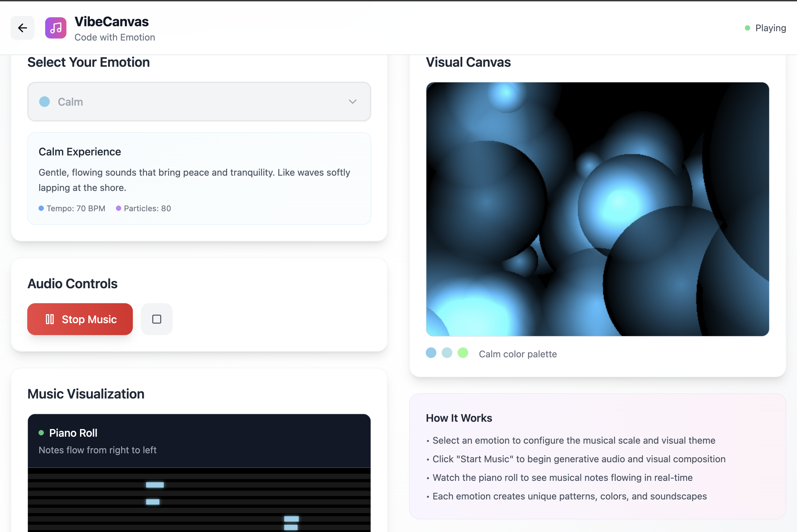
Task: Click the Visual Canvas animation area
Action: tap(597, 209)
